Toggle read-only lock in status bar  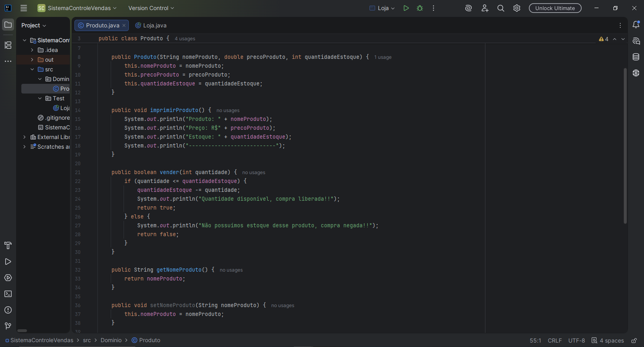click(x=634, y=341)
